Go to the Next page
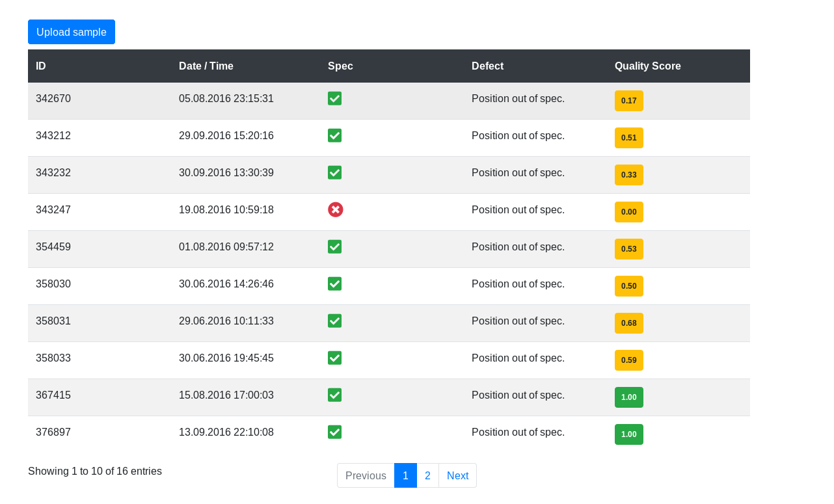The width and height of the screenshot is (834, 504). coord(458,475)
